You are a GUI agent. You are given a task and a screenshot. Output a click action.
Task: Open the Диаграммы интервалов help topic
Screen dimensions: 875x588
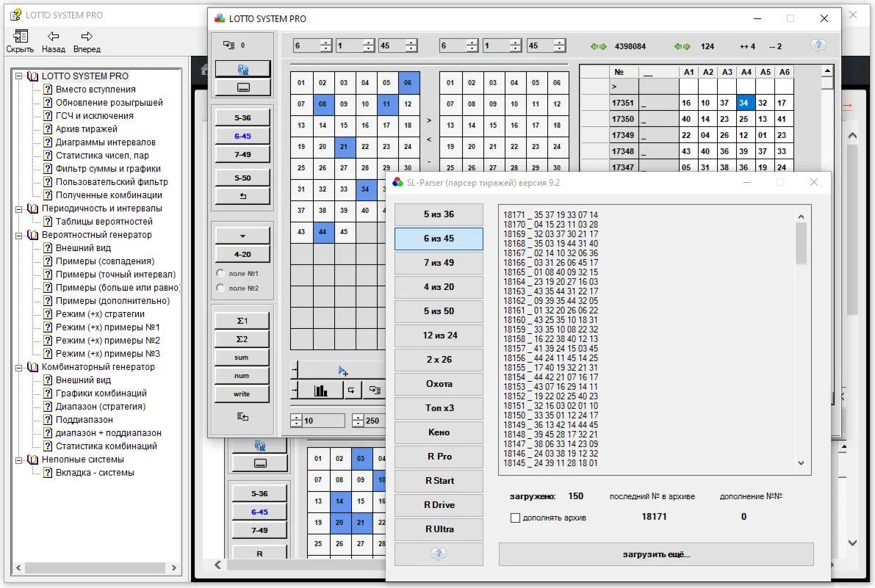(106, 142)
